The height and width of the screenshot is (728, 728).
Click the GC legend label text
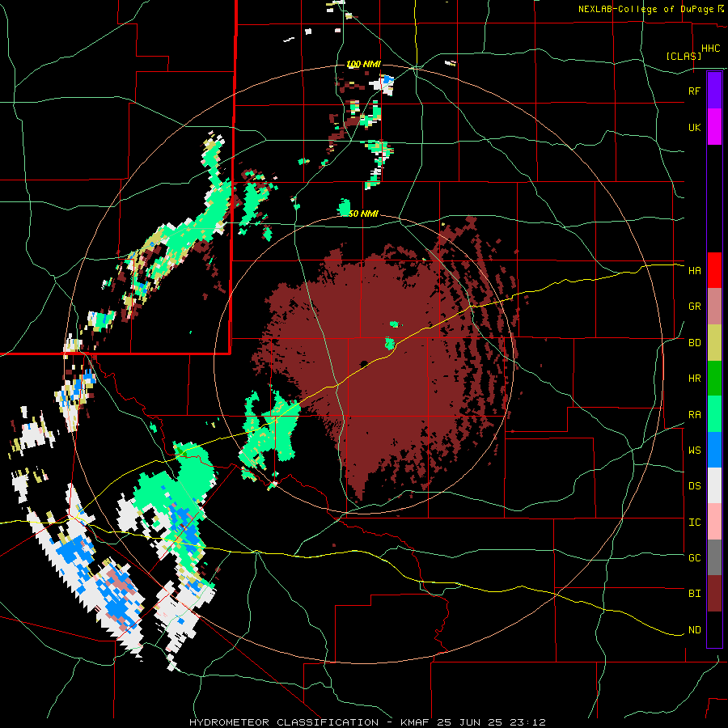coord(695,558)
